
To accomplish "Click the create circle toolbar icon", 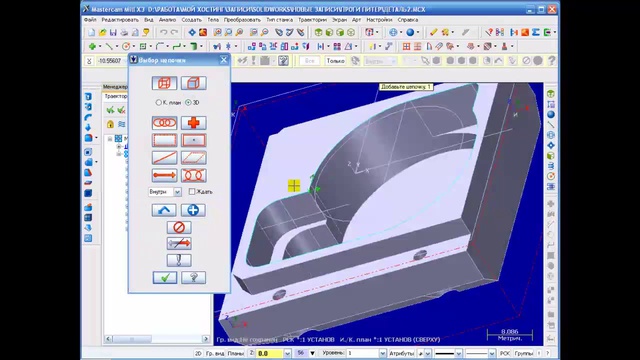I will [x=126, y=47].
